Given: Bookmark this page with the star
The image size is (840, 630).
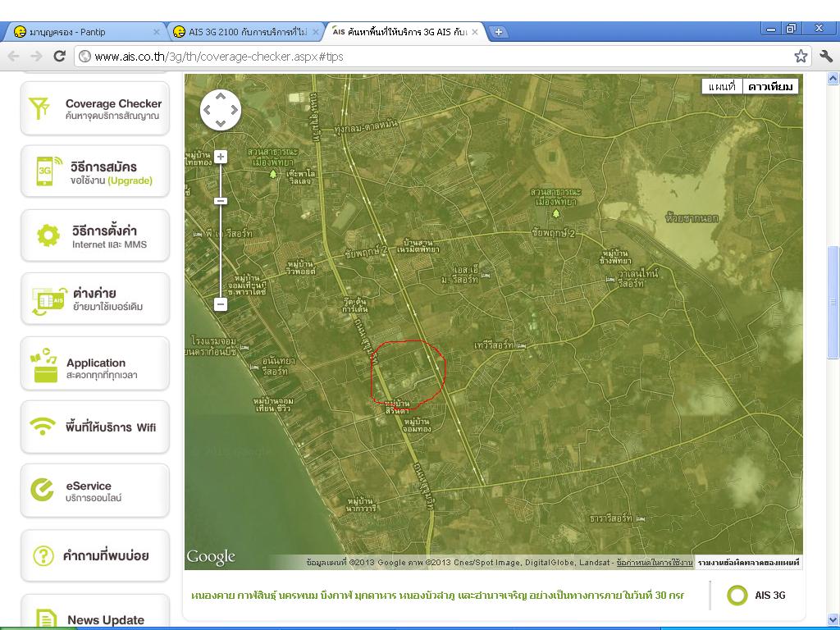Looking at the screenshot, I should 801,57.
